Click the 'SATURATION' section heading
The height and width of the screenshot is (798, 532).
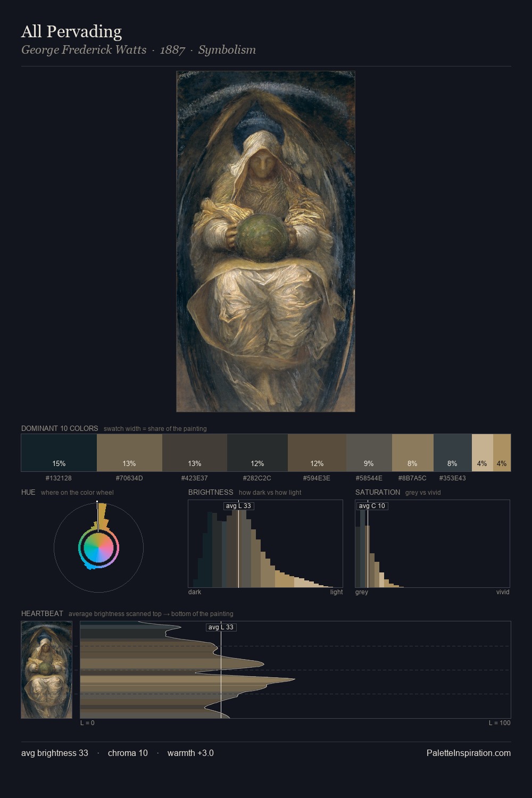click(378, 492)
